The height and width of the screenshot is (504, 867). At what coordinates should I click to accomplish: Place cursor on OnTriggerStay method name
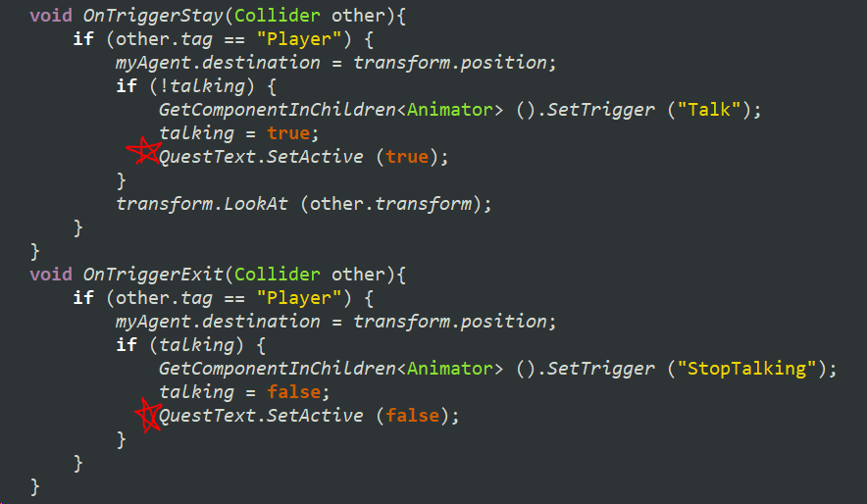pyautogui.click(x=153, y=16)
